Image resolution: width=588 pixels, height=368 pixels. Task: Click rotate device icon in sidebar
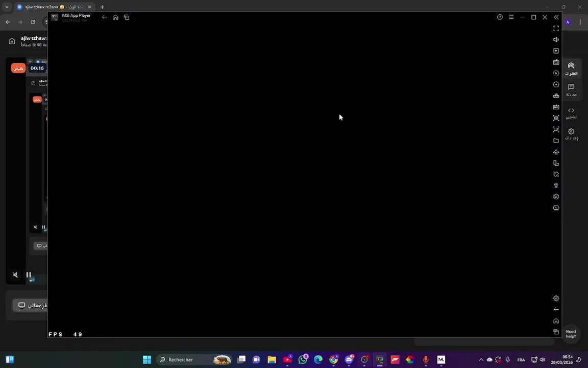point(556,163)
